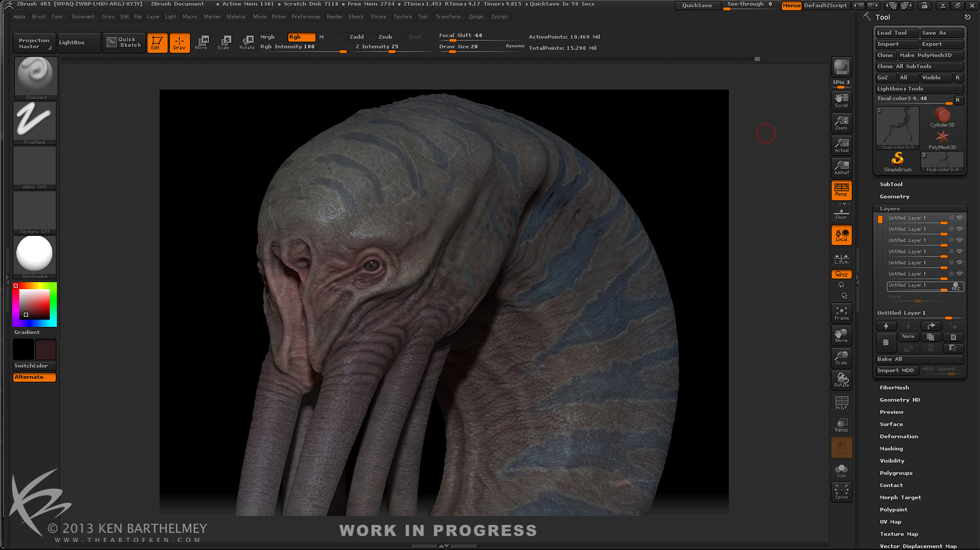The image size is (980, 550).
Task: Toggle eye visibility of first Untitled Layer
Action: pos(960,218)
